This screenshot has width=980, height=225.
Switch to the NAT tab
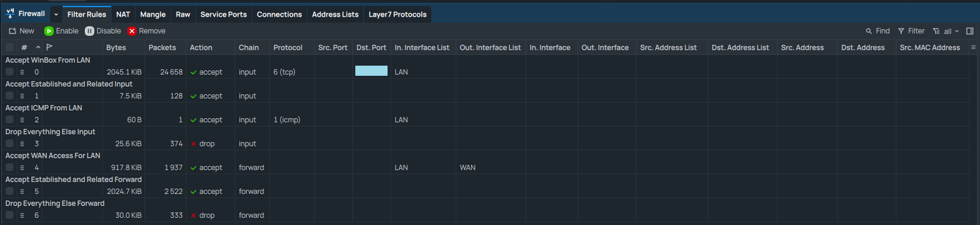point(123,14)
